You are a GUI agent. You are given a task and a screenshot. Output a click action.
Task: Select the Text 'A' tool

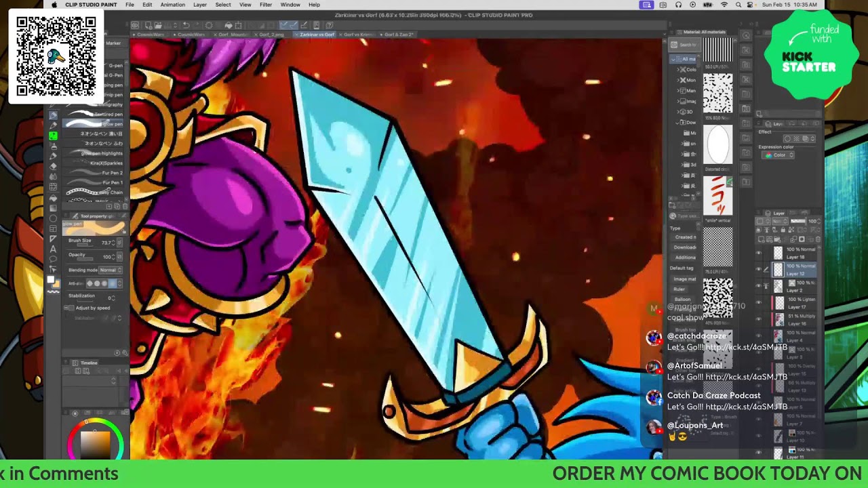(x=54, y=249)
